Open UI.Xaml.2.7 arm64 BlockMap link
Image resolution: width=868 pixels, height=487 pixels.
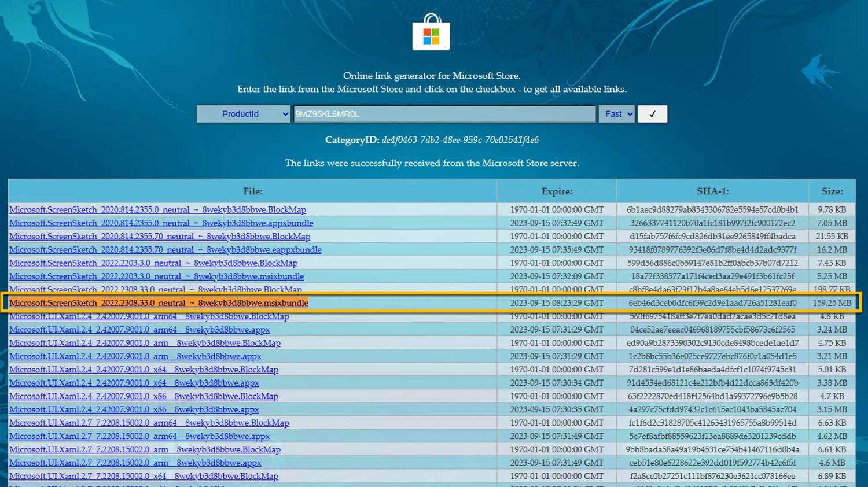[x=149, y=423]
